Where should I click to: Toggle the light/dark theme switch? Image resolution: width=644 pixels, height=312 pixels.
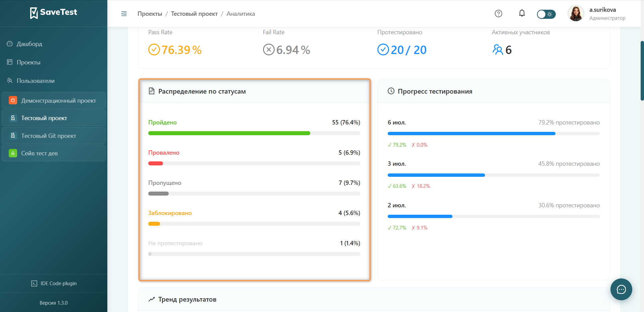click(546, 14)
